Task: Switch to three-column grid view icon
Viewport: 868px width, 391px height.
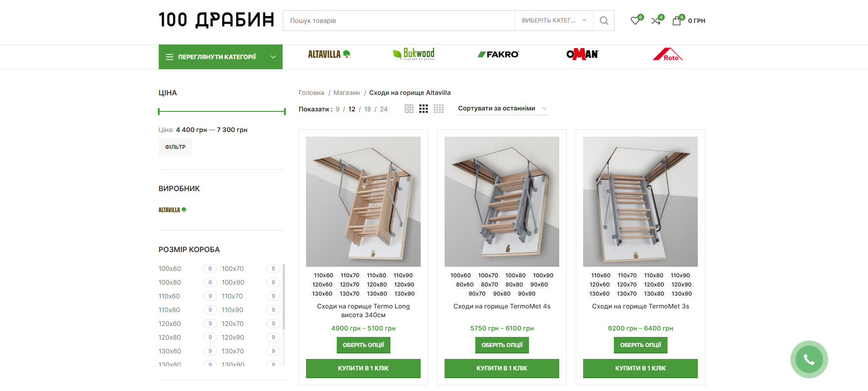Action: pyautogui.click(x=423, y=109)
